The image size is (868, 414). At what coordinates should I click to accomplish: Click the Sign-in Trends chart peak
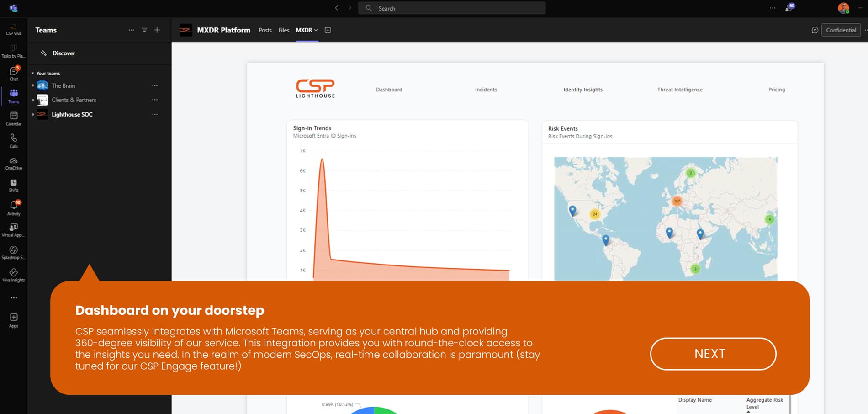pyautogui.click(x=322, y=159)
